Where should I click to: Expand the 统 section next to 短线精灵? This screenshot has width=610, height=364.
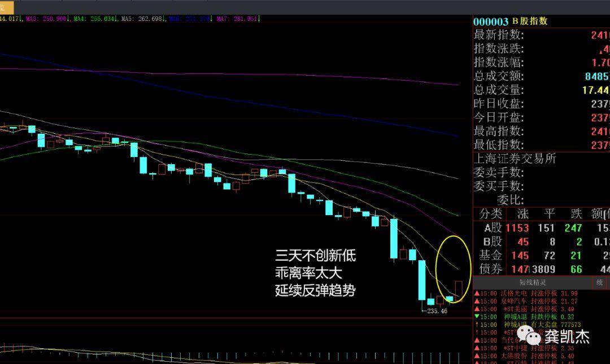pyautogui.click(x=600, y=282)
